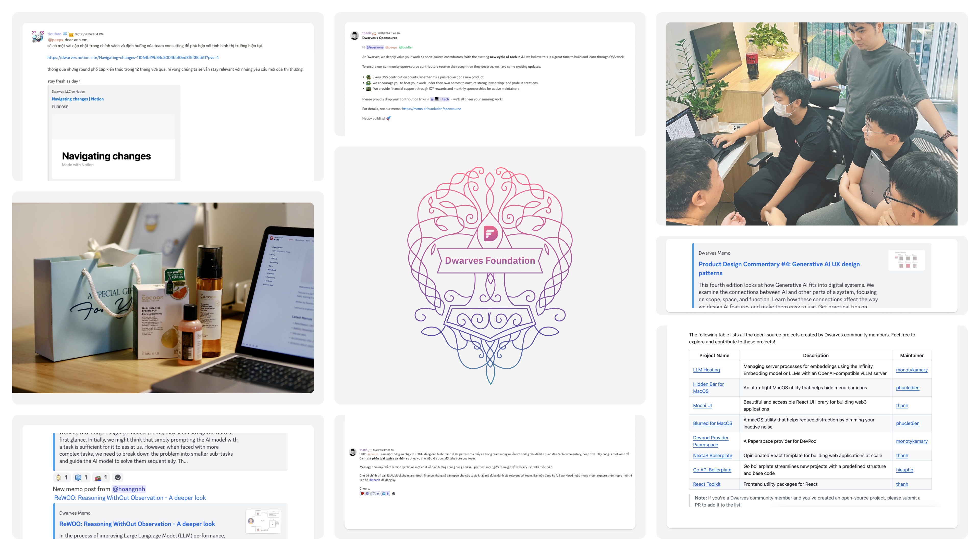The height and width of the screenshot is (551, 980).
Task: Open phucledien maintainer in Hidden Bar row
Action: (908, 387)
